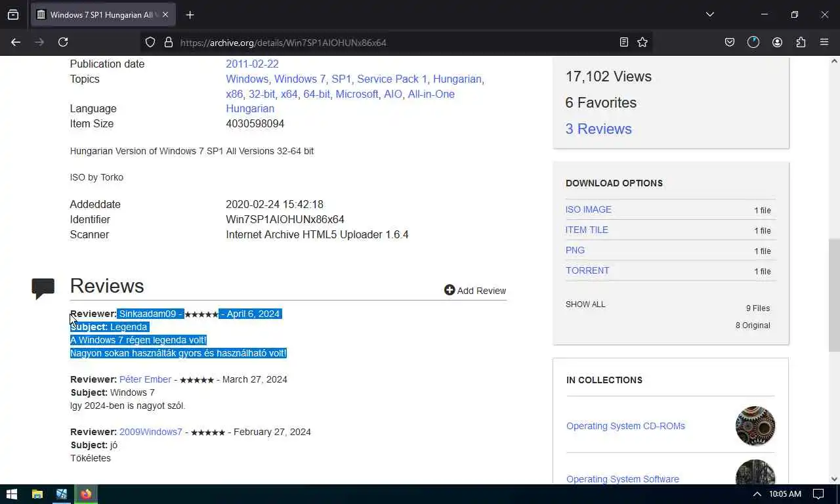Open the blue-framed app next to File Explorer
840x504 pixels.
tap(62, 494)
